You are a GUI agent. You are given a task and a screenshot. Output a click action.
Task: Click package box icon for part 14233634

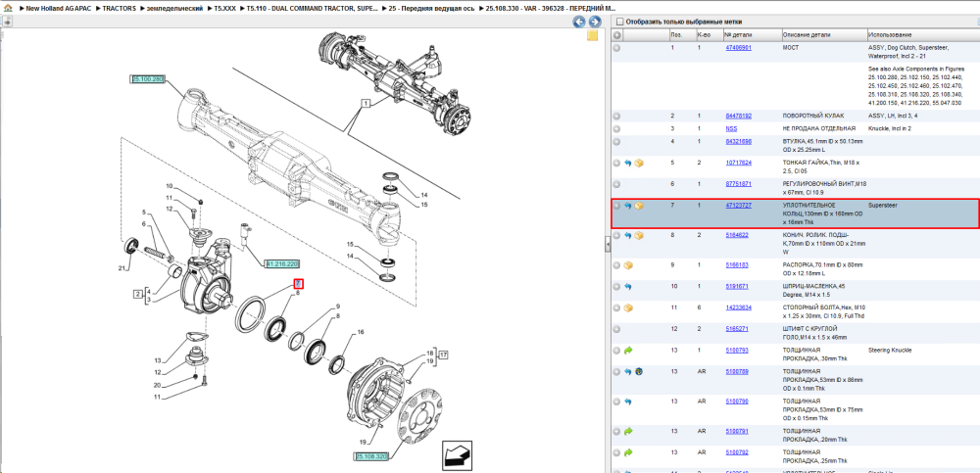click(x=628, y=308)
